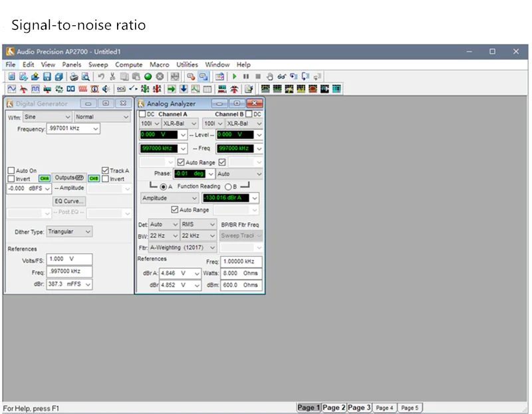Screen dimensions: 532x414
Task: Click the red antenna panel icon
Action: [x=23, y=89]
